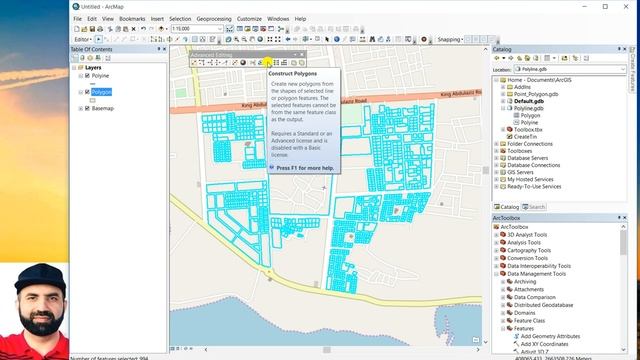Collapse the Layers data frame
The height and width of the screenshot is (360, 640).
(x=74, y=68)
